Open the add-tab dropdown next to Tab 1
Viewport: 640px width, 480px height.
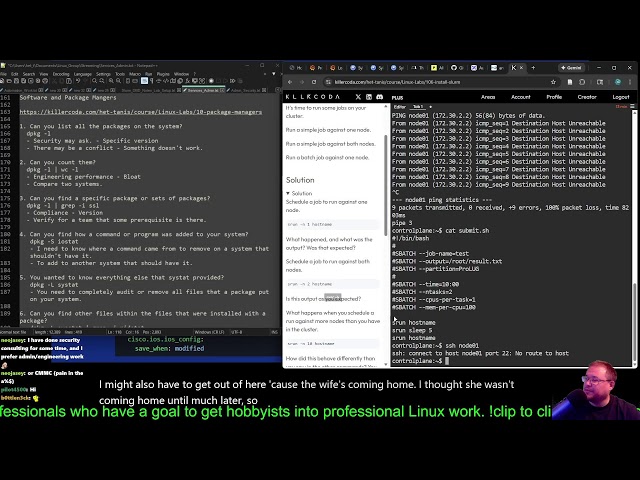(431, 107)
